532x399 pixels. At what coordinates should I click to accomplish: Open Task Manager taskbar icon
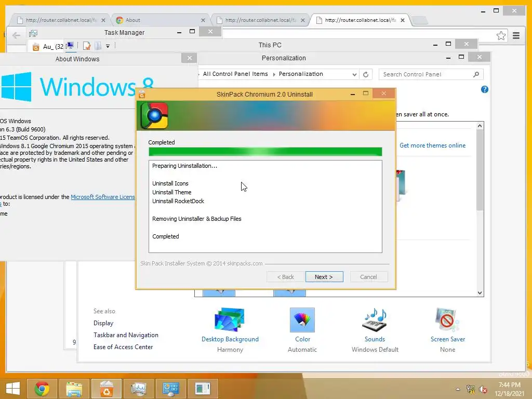click(138, 389)
